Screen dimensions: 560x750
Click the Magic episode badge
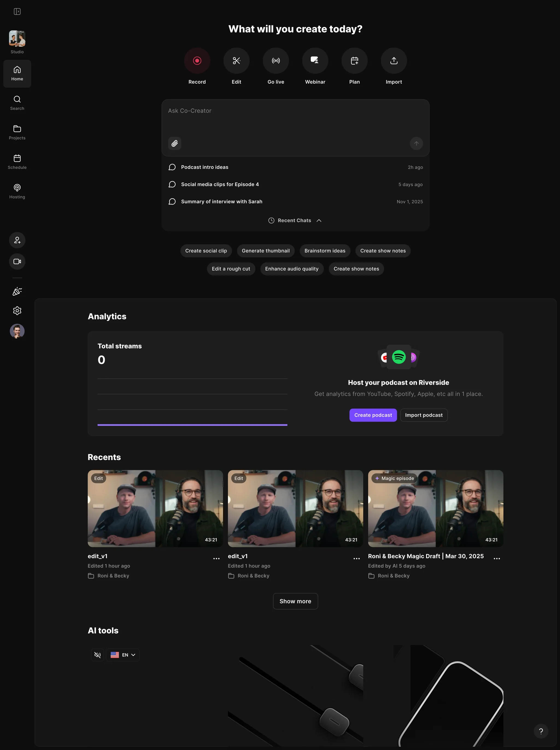click(x=394, y=478)
